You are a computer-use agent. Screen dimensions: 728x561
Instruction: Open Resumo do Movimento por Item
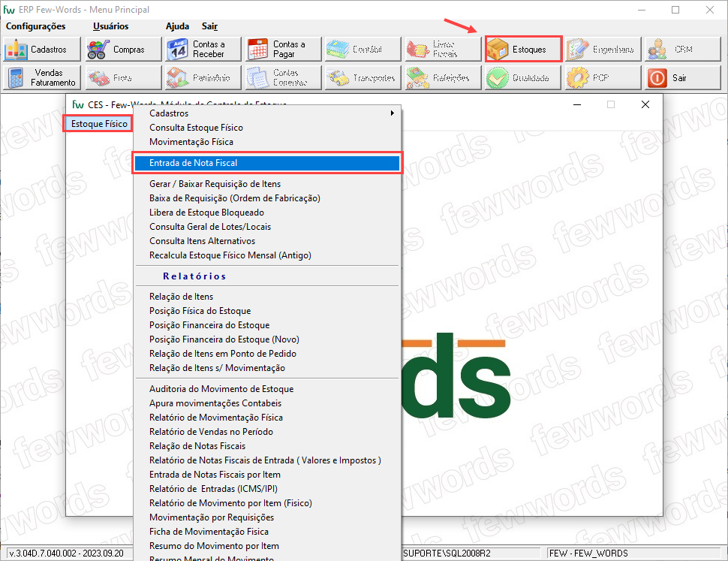pyautogui.click(x=267, y=546)
